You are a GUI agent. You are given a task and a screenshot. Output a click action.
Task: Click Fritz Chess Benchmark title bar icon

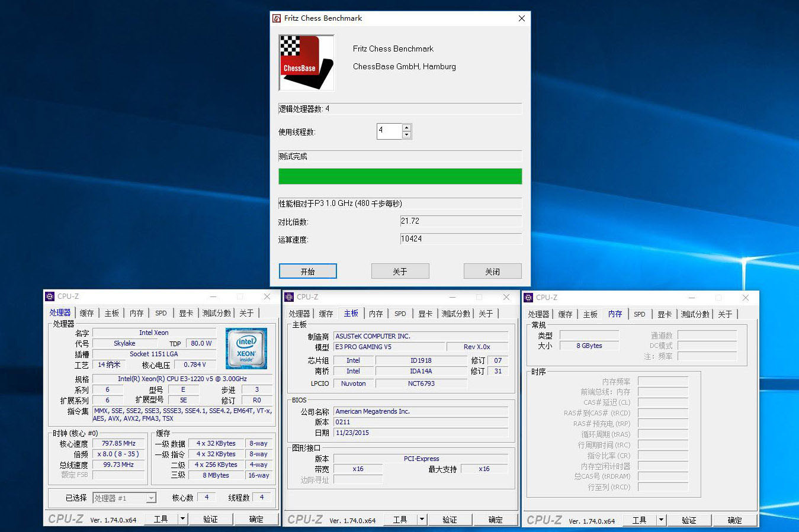click(x=277, y=18)
